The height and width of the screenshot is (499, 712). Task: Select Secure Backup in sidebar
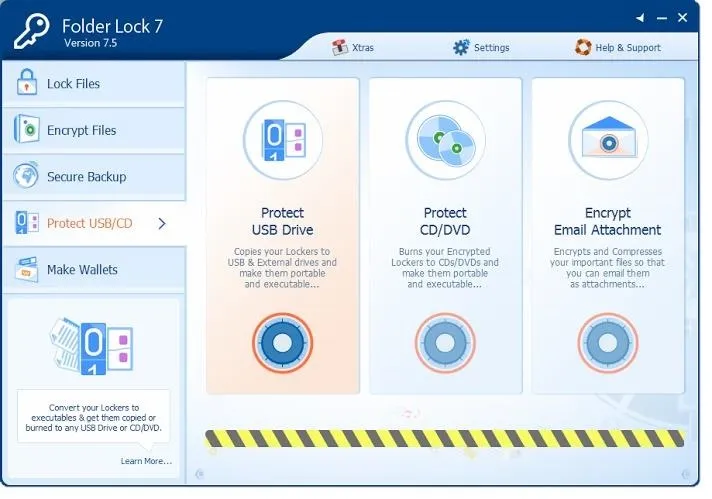click(x=94, y=177)
